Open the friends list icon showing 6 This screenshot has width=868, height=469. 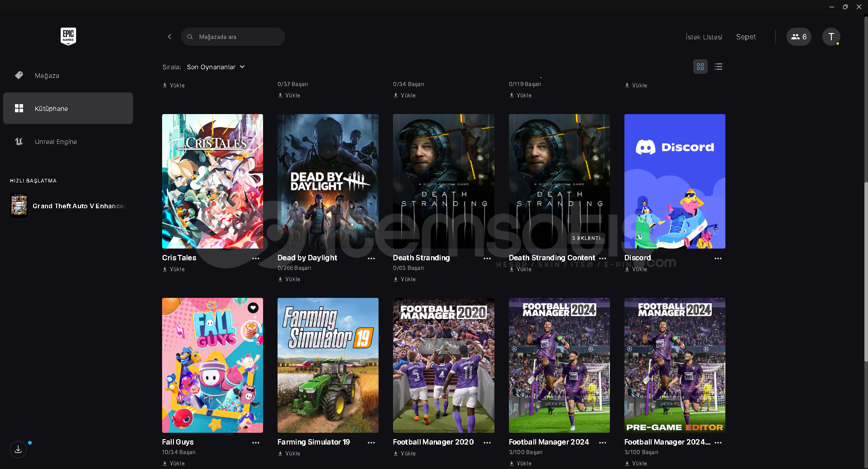point(799,37)
